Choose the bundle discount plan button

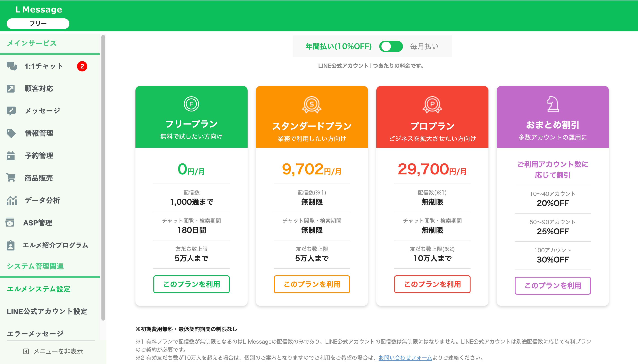click(553, 285)
